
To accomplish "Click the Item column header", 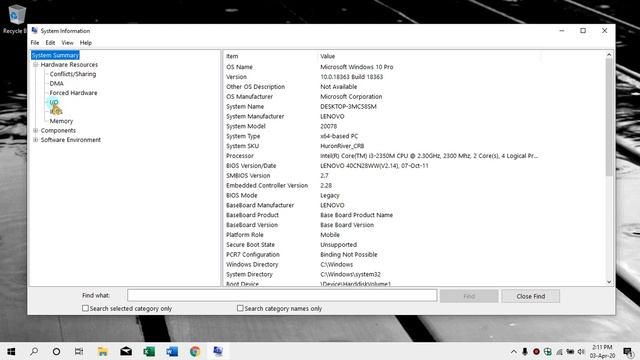I will click(x=270, y=56).
